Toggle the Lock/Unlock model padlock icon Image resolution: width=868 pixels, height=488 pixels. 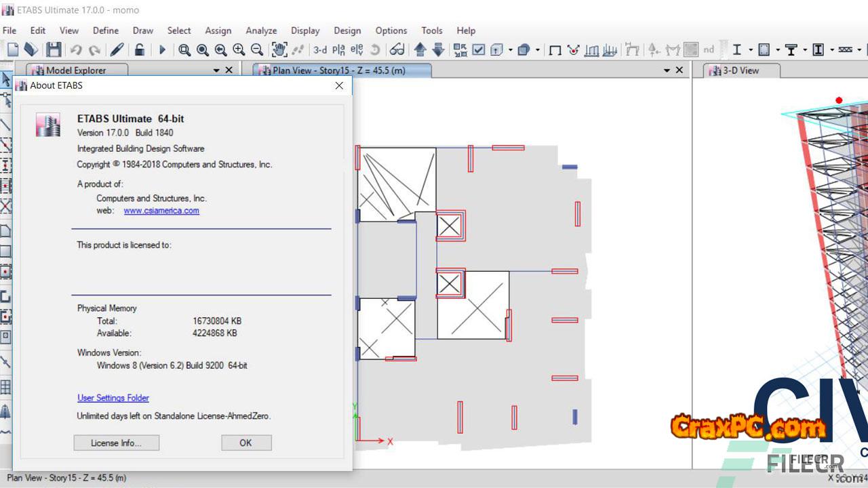click(x=139, y=49)
